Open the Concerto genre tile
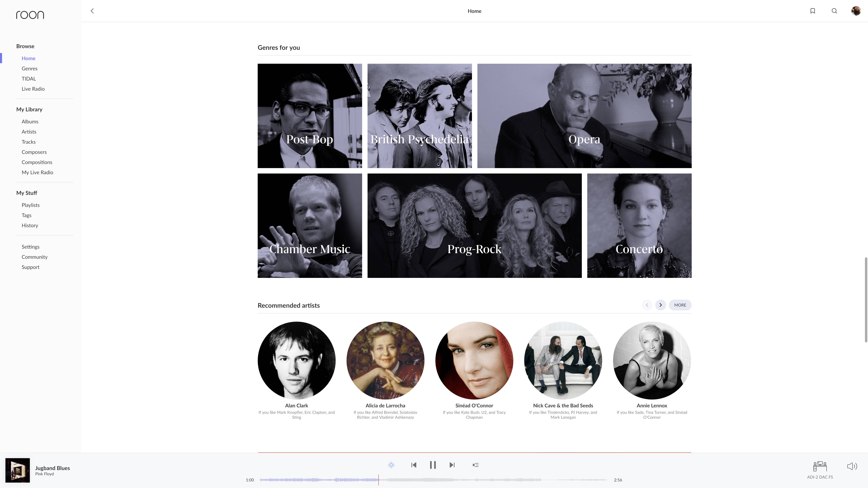This screenshot has height=488, width=868. [639, 225]
